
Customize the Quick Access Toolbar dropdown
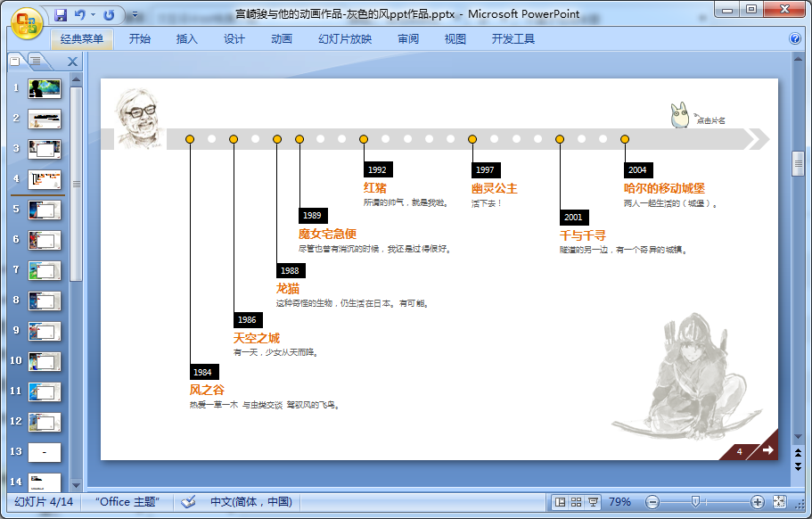point(135,15)
